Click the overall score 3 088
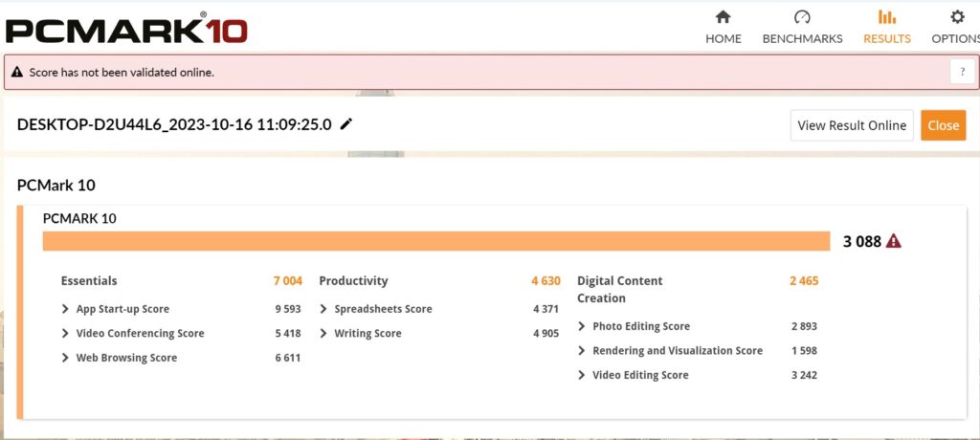 pos(862,241)
